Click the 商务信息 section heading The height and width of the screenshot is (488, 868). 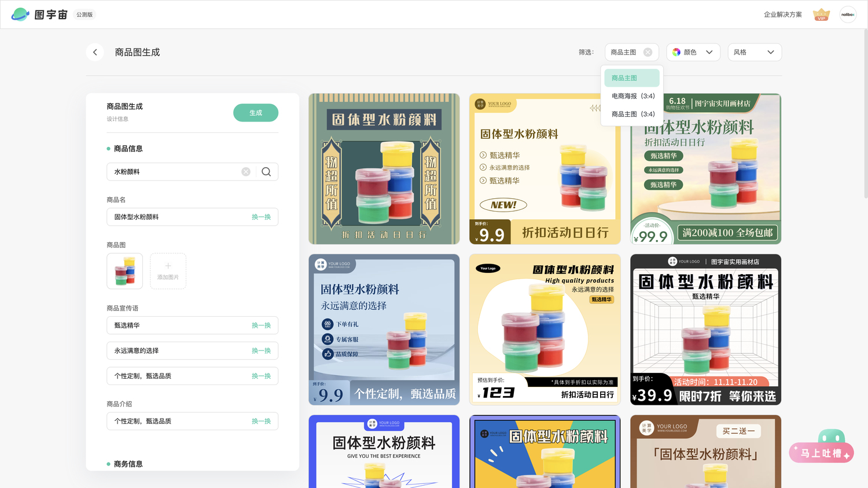[128, 464]
